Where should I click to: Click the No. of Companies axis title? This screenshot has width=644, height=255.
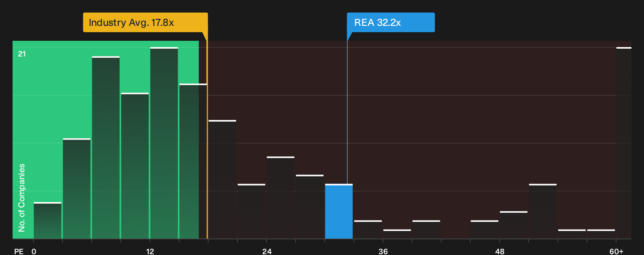22,198
